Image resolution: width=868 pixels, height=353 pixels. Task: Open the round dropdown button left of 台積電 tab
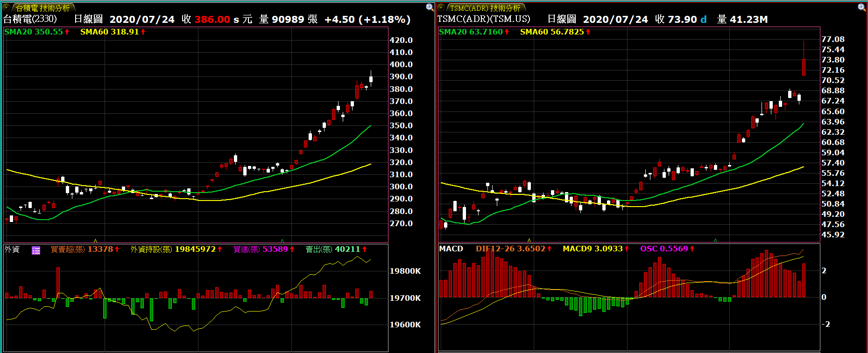pos(7,7)
